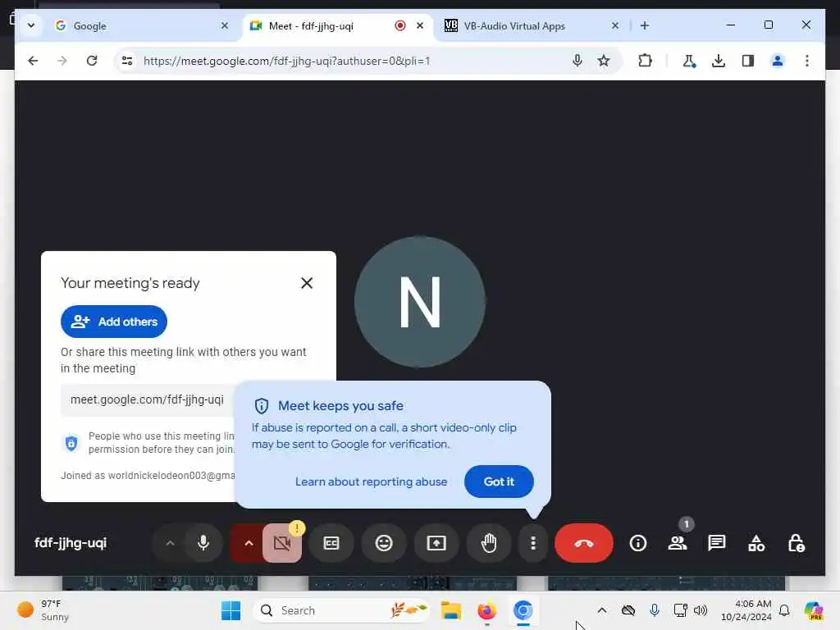Viewport: 840px width, 630px height.
Task: Open File Explorer from taskbar
Action: pyautogui.click(x=450, y=610)
